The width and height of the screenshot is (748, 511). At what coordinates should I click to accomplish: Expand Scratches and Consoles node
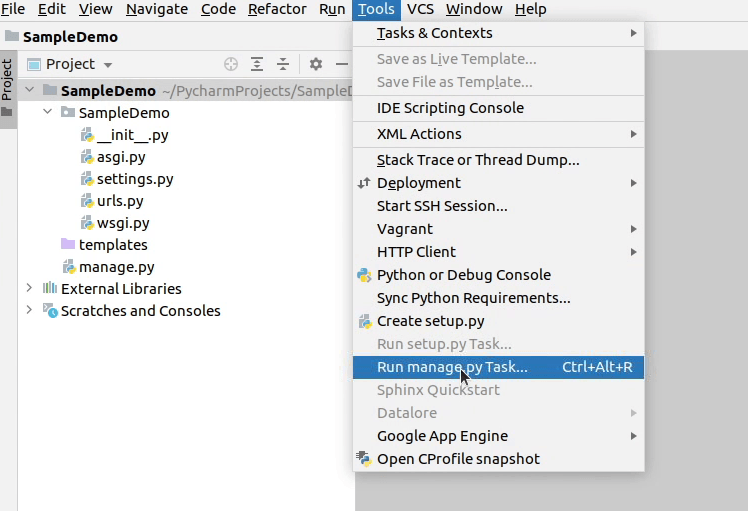pos(29,311)
